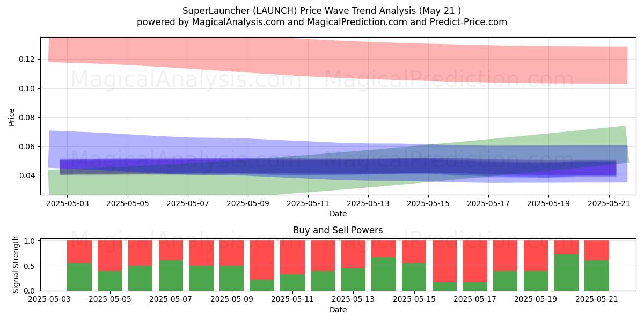Click the "Date" label under the bar chart
644x322 pixels.
338,310
